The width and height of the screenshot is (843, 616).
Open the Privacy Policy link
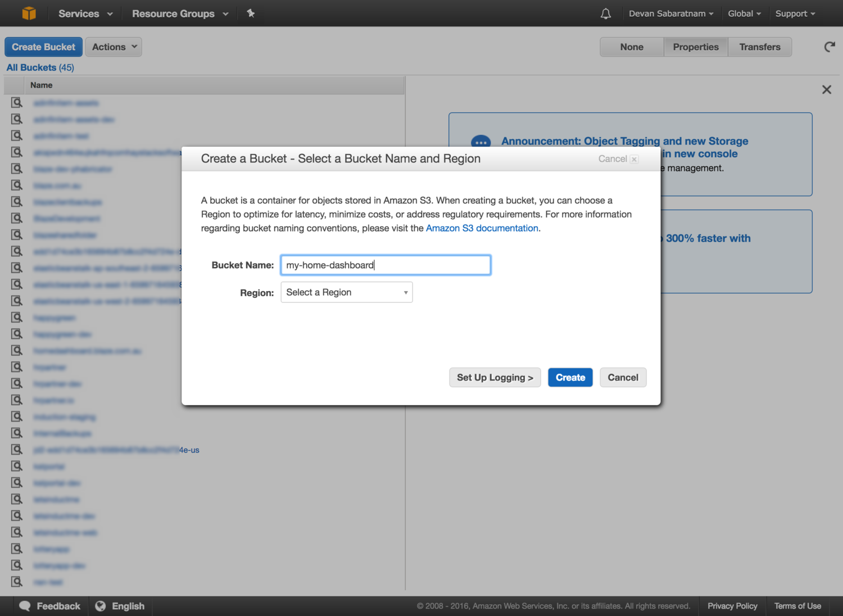click(732, 606)
